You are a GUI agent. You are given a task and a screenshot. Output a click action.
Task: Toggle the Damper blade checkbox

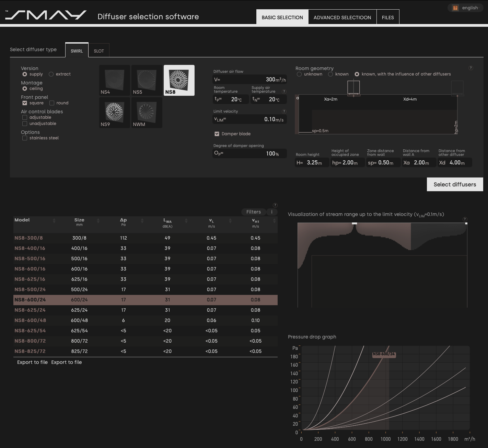(x=217, y=134)
